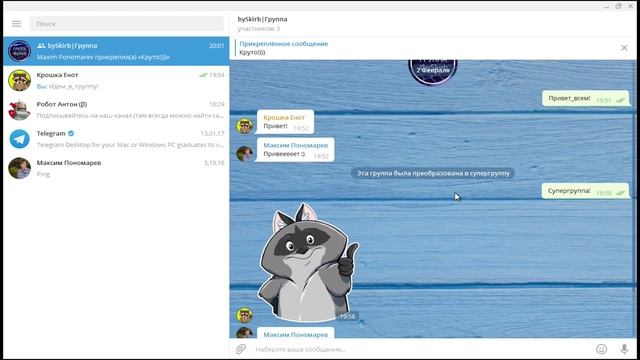The height and width of the screenshot is (360, 640).
Task: Open the Робот Антон chat
Action: pos(116,110)
